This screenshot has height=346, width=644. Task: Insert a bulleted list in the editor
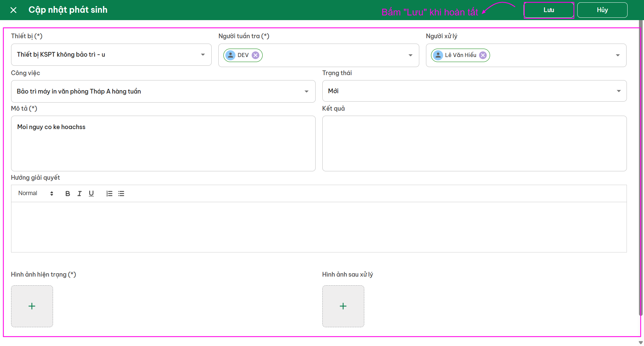pos(121,193)
